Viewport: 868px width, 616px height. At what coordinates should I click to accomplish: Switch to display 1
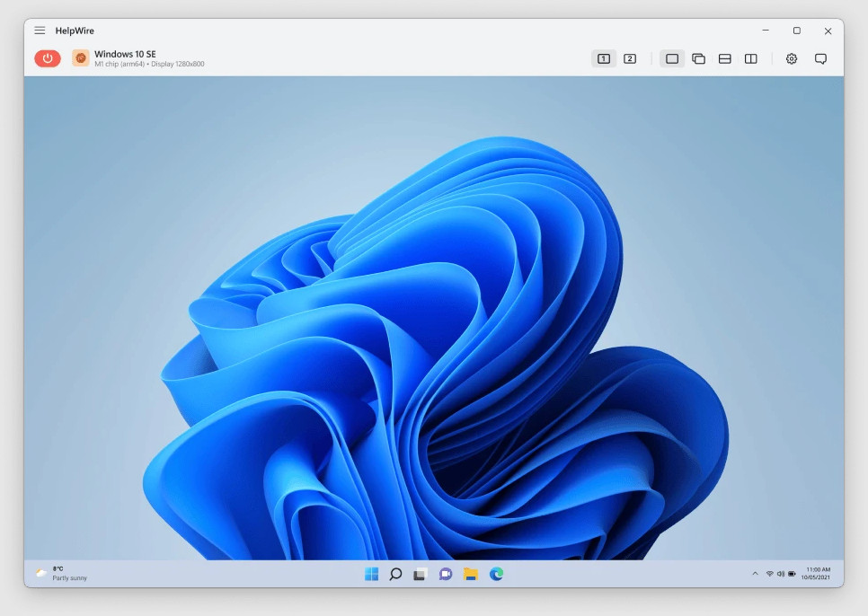point(604,58)
